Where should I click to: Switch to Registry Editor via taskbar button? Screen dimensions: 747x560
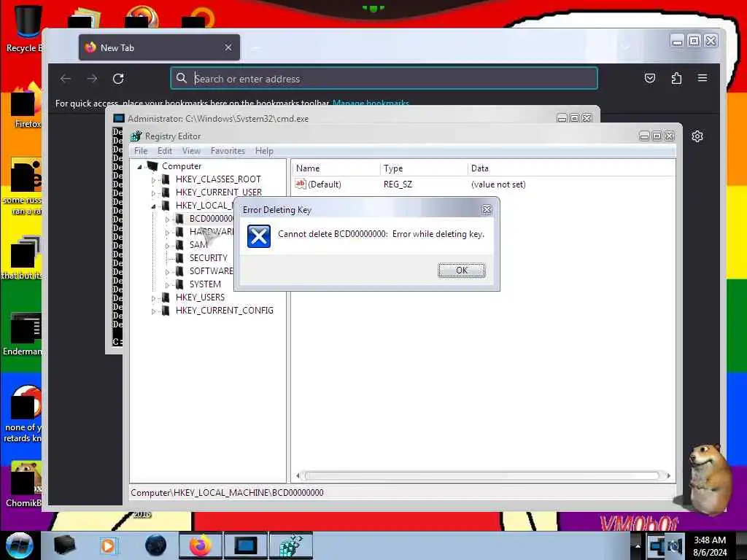[x=291, y=545]
